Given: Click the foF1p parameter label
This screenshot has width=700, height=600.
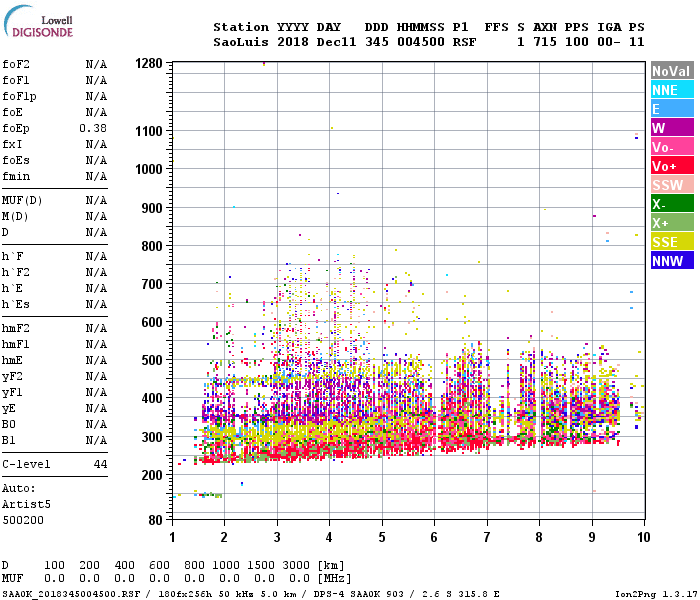Looking at the screenshot, I should tap(19, 96).
